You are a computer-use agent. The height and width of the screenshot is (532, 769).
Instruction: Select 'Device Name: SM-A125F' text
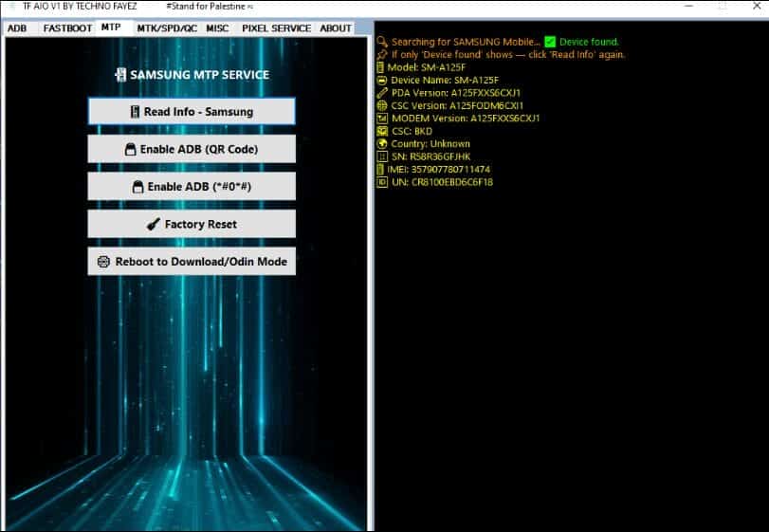click(x=445, y=81)
